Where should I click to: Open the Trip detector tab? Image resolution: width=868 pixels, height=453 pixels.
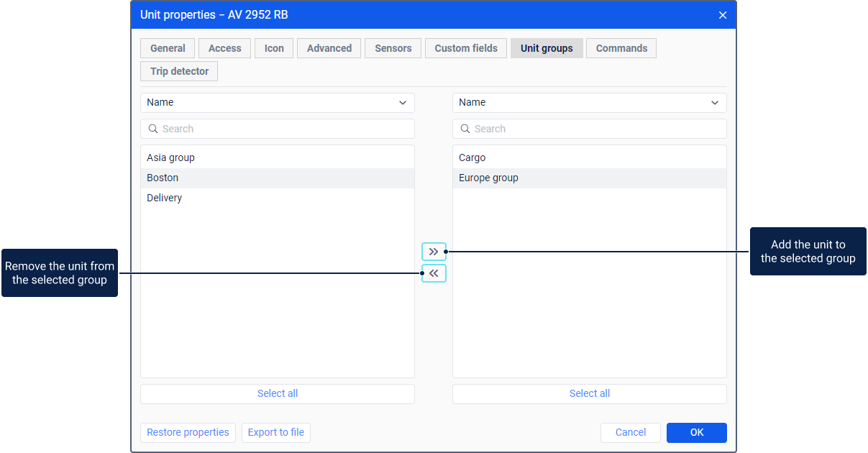tap(179, 71)
